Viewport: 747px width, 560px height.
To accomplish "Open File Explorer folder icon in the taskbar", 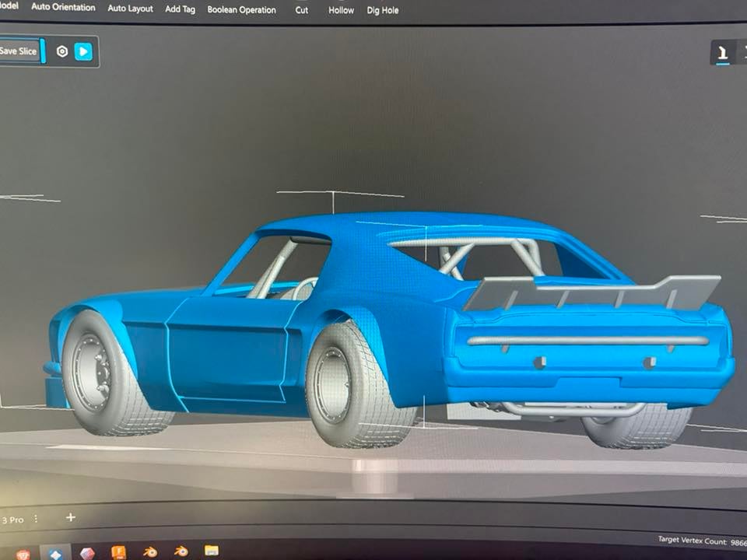I will (211, 551).
